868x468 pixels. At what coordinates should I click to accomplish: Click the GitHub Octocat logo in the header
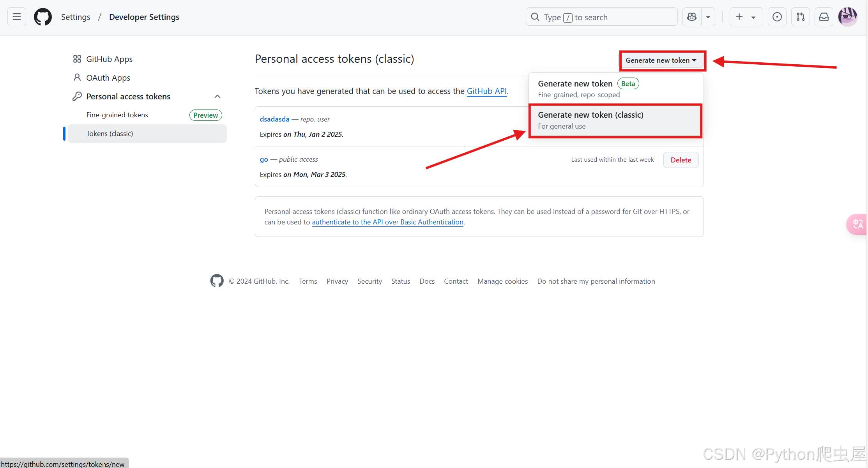click(43, 17)
